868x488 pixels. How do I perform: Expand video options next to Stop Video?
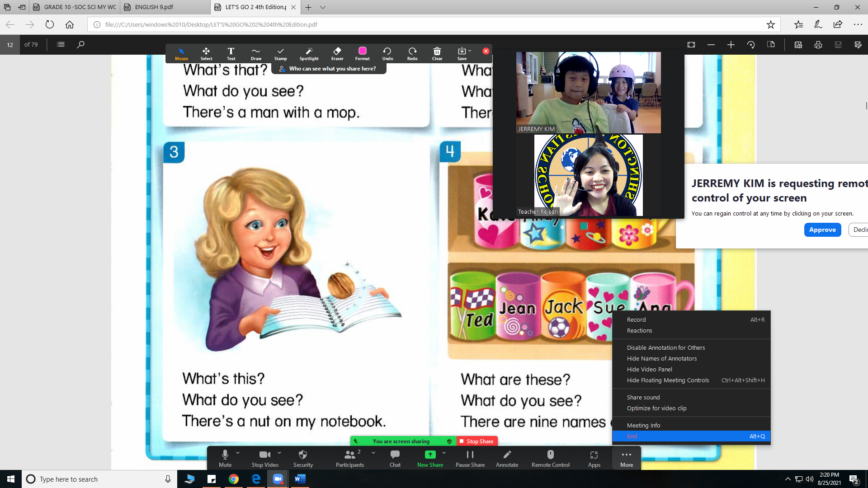pyautogui.click(x=279, y=453)
